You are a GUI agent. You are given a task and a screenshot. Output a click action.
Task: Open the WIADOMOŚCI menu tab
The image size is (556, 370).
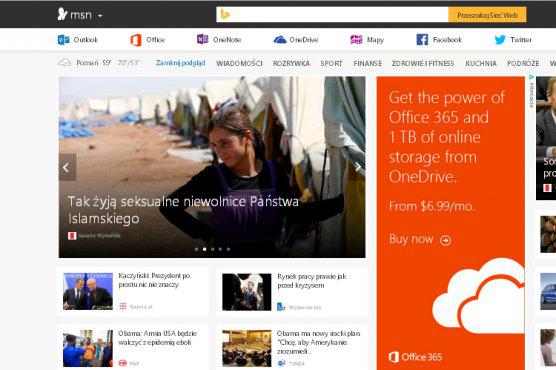pos(239,63)
